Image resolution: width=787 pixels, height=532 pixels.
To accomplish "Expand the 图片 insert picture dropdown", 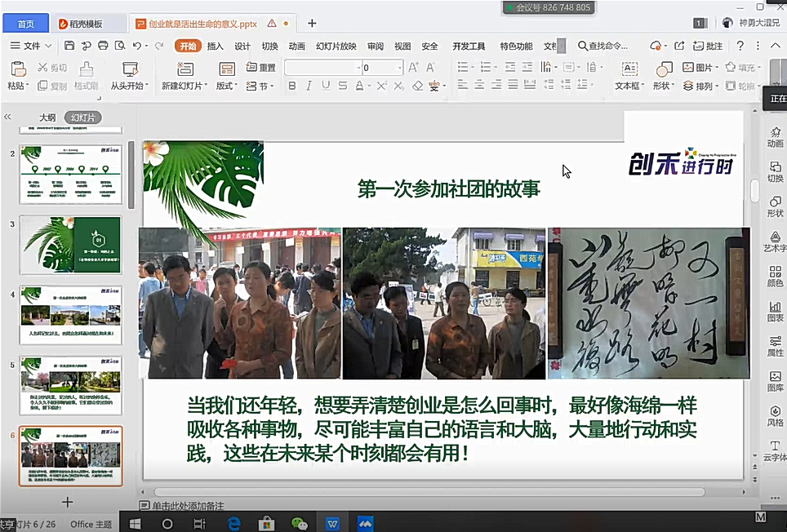I will (717, 67).
